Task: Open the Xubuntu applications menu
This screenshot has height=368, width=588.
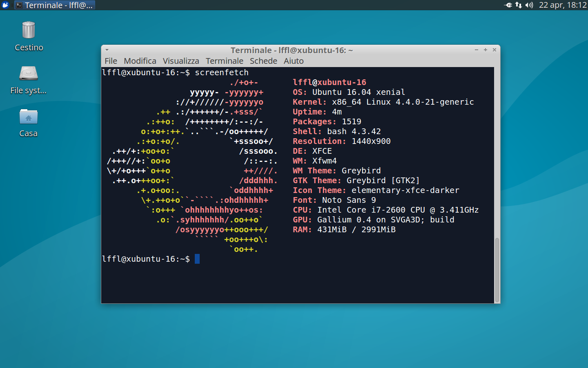Action: tap(5, 5)
